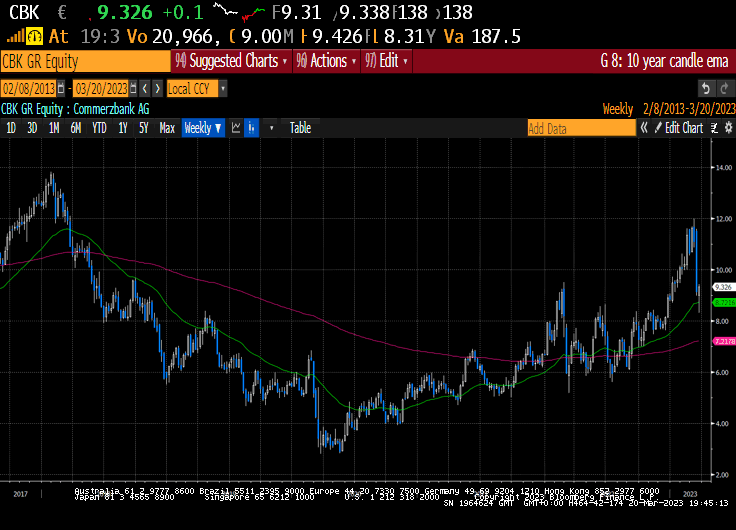
Task: Shift date range back with left arrow
Action: tap(145, 88)
